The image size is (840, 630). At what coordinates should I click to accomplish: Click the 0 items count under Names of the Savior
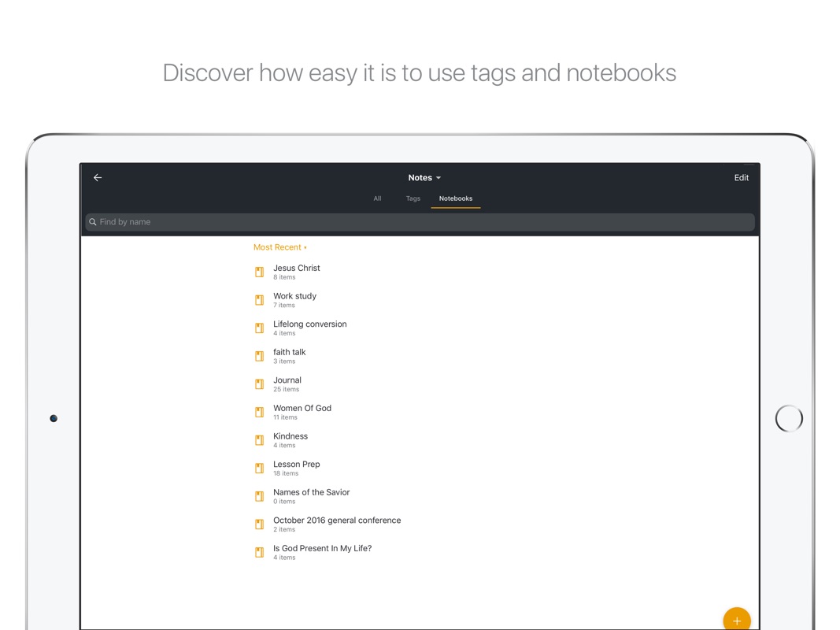[x=284, y=502]
